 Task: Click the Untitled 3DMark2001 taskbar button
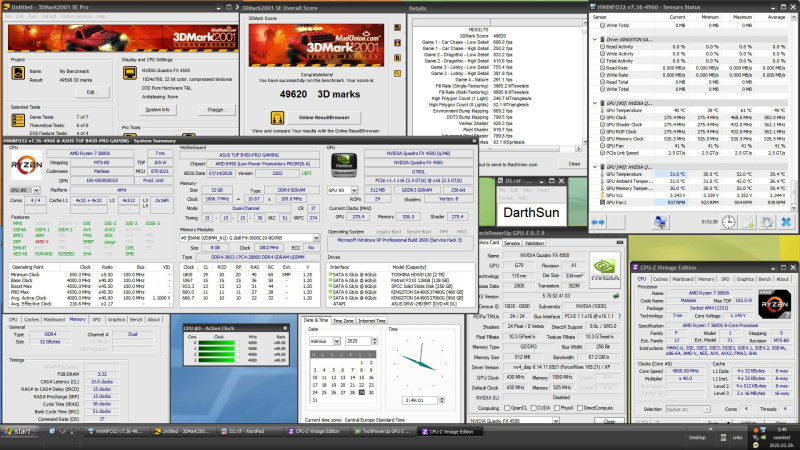point(184,432)
